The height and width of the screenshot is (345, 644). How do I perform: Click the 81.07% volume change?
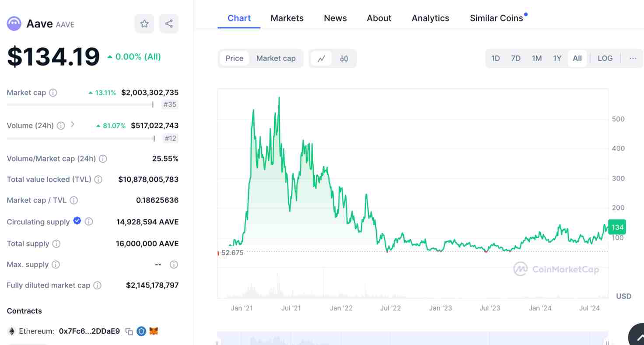click(x=111, y=125)
